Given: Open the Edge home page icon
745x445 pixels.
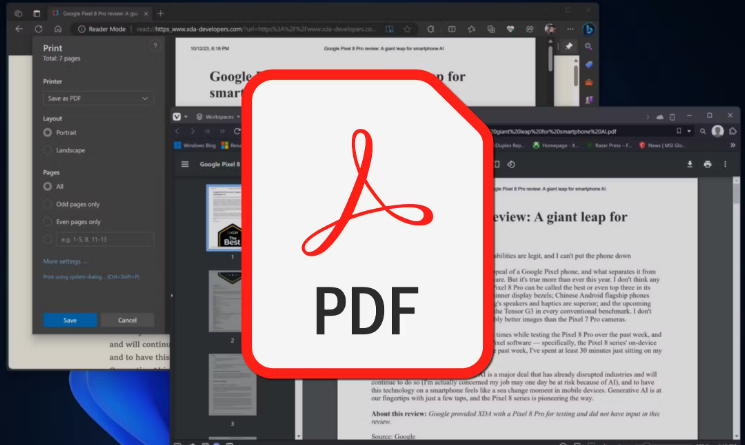Looking at the screenshot, I should tap(58, 29).
